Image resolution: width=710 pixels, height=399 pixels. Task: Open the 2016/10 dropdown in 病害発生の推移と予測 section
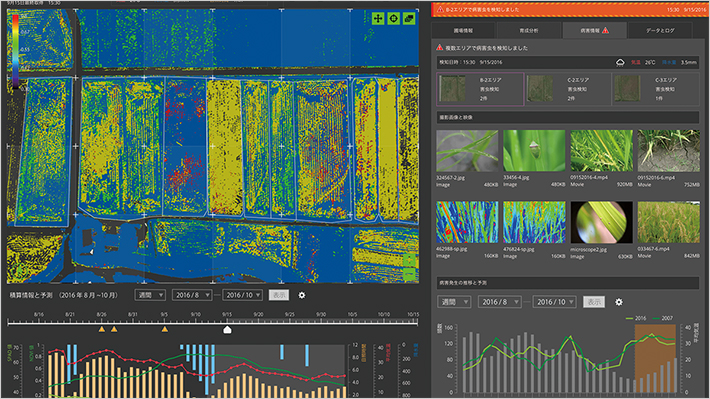click(554, 302)
